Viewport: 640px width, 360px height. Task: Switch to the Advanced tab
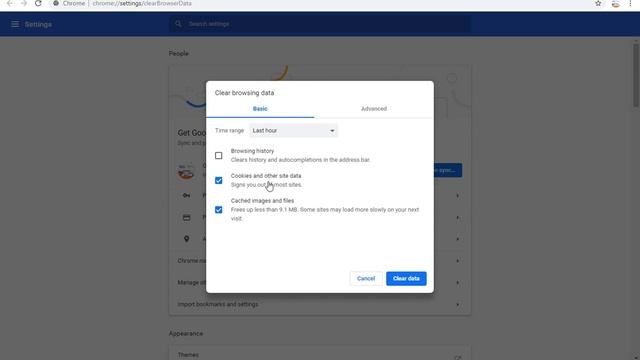click(374, 109)
